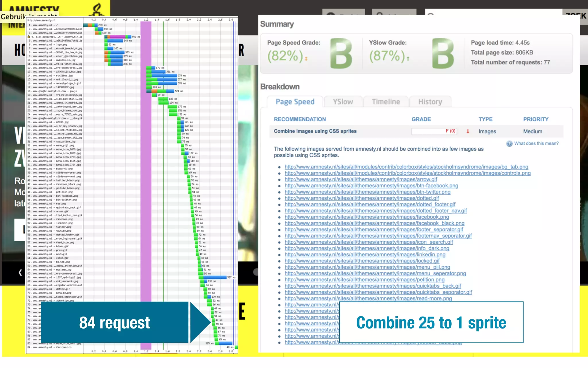Image resolution: width=588 pixels, height=368 pixels.
Task: Click the left carousel chevron arrow
Action: 20,273
